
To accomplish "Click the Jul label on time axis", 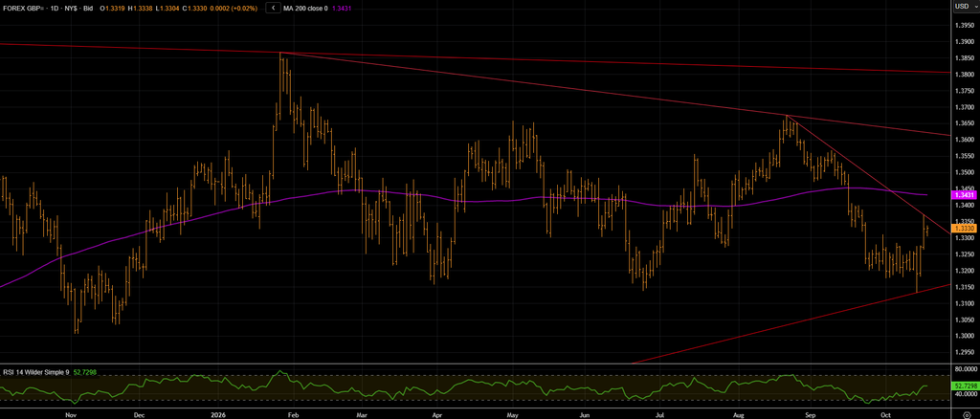I will coord(660,414).
